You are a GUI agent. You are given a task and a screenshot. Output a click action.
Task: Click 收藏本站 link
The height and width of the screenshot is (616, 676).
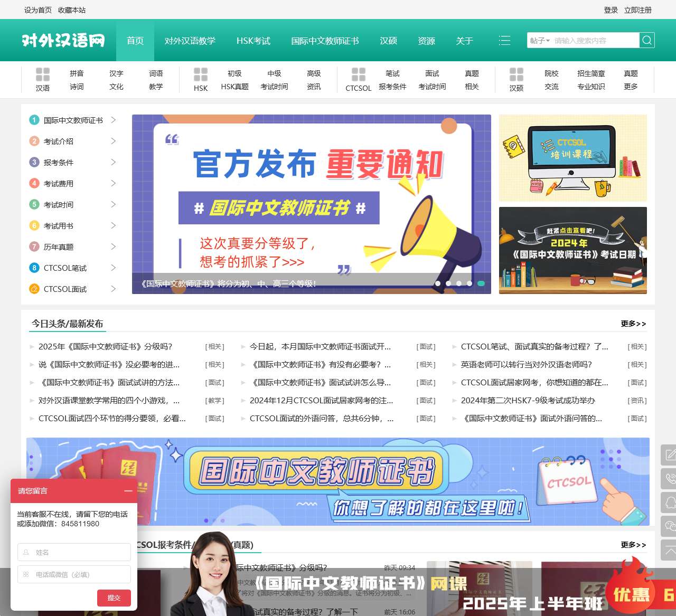(x=72, y=10)
